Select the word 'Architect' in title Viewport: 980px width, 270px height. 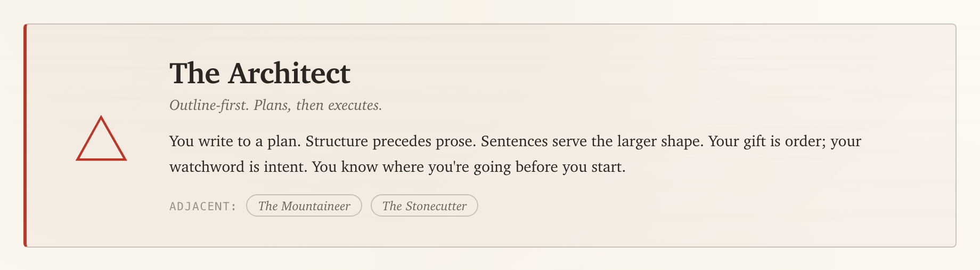[x=289, y=73]
